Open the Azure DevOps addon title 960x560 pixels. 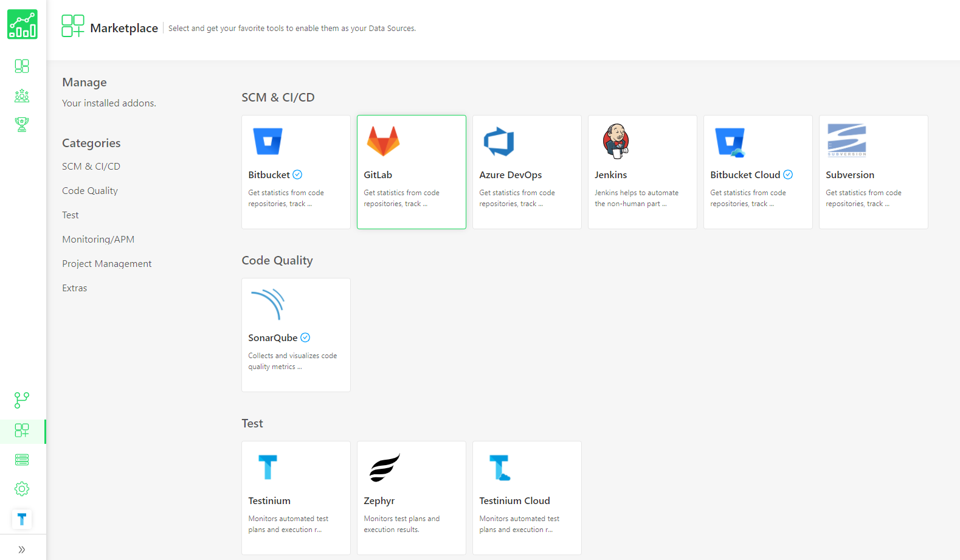tap(511, 175)
